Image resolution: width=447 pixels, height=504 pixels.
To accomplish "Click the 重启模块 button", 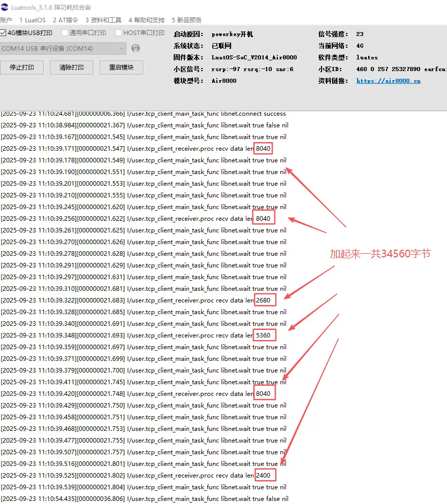I will coord(121,68).
